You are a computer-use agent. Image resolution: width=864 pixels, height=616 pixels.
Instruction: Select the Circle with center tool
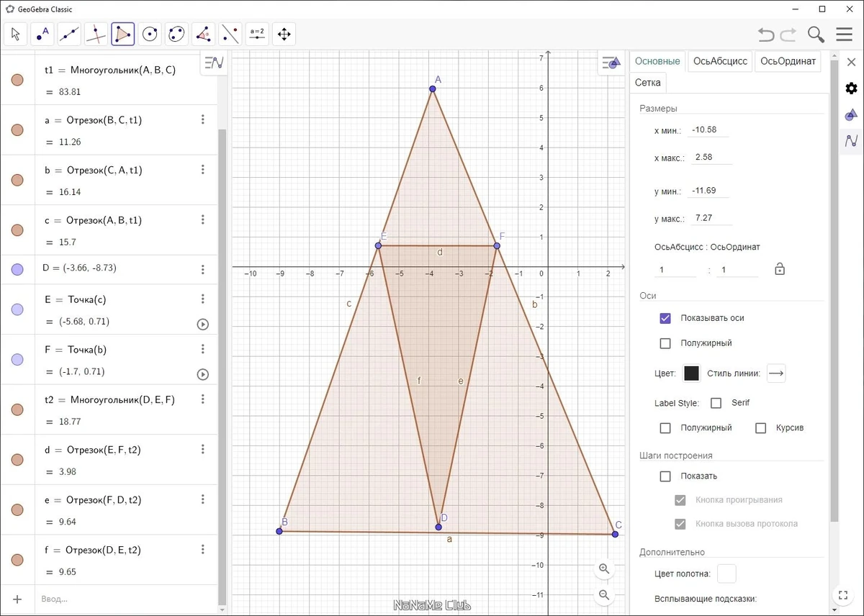tap(150, 34)
